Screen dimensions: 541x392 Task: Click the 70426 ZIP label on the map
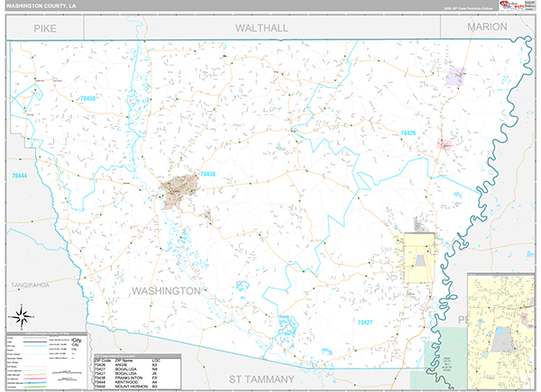pyautogui.click(x=408, y=132)
